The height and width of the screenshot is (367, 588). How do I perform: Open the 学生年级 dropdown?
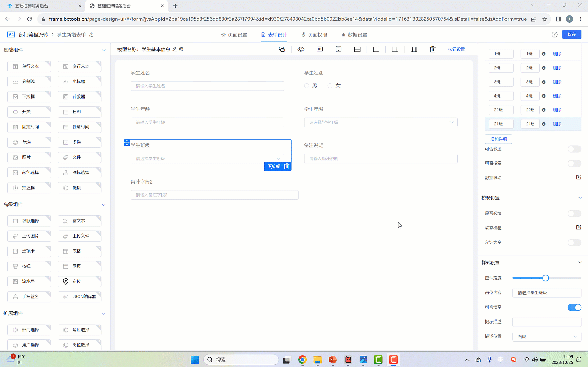click(x=381, y=122)
